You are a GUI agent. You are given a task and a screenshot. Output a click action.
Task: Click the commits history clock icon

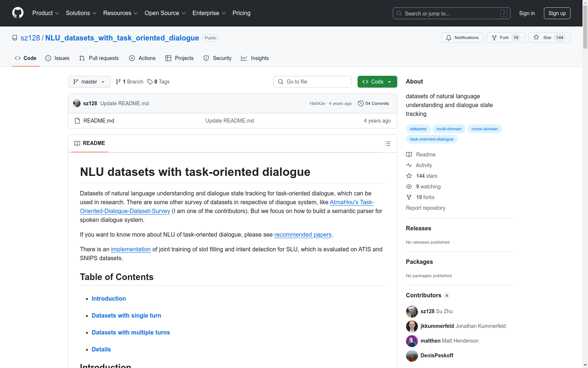coord(361,103)
